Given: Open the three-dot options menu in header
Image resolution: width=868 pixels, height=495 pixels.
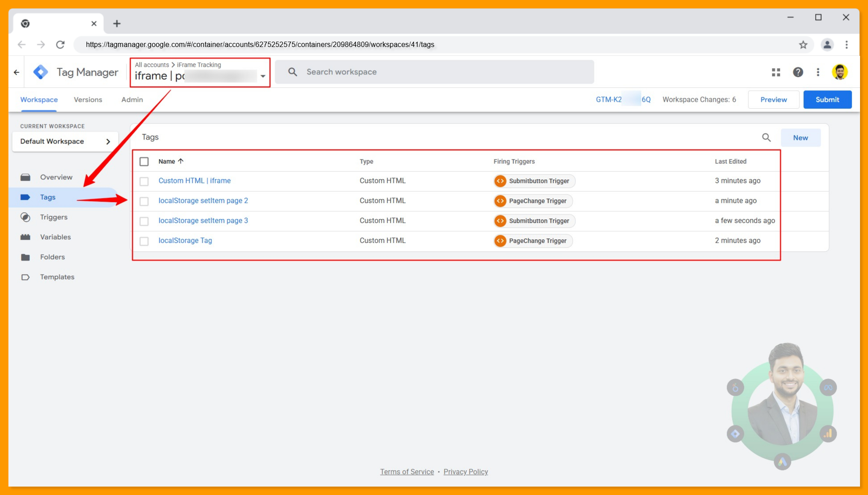Looking at the screenshot, I should click(x=818, y=72).
